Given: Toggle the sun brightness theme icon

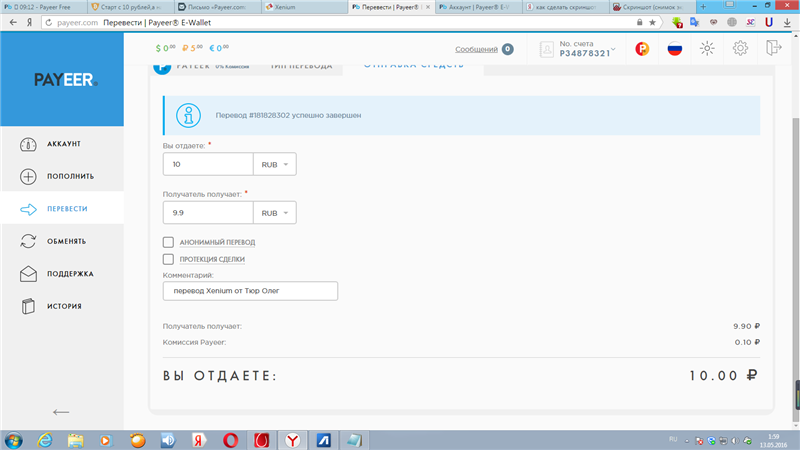Looking at the screenshot, I should (x=707, y=48).
